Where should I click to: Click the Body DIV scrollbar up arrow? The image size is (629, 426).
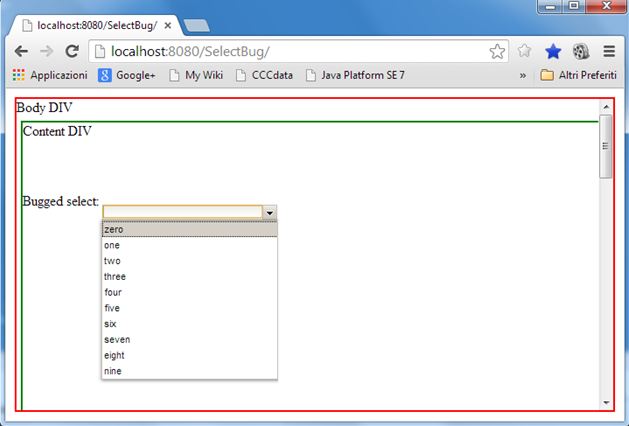(x=606, y=107)
